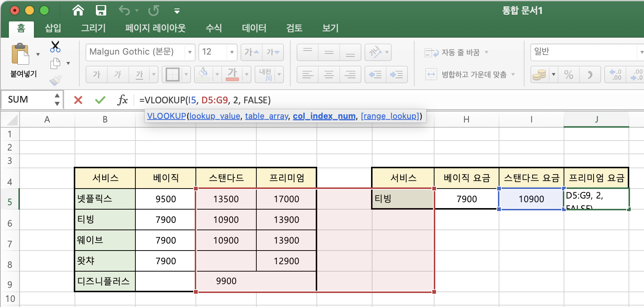This screenshot has height=307, width=644.
Task: Toggle underline formatting
Action: coord(139,75)
